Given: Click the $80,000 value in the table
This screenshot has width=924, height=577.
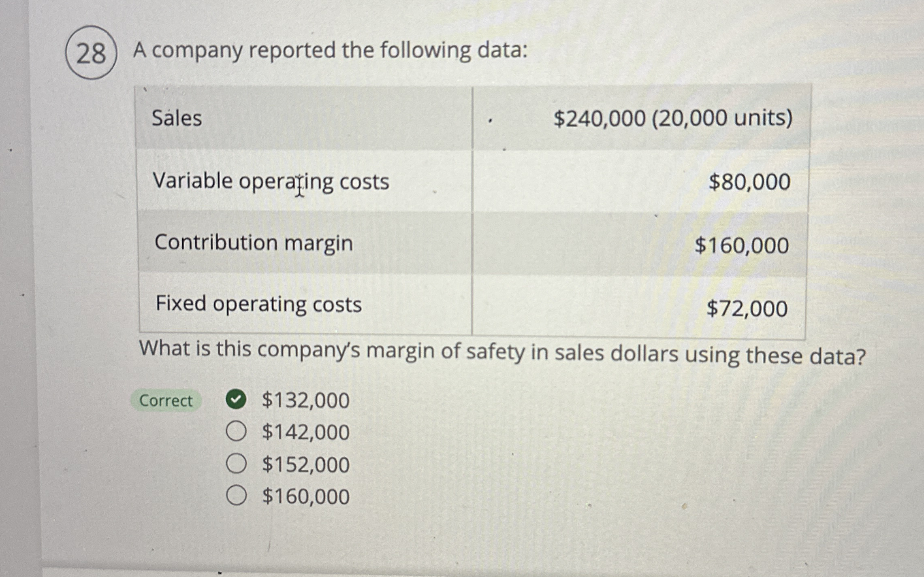Looking at the screenshot, I should pos(749,182).
